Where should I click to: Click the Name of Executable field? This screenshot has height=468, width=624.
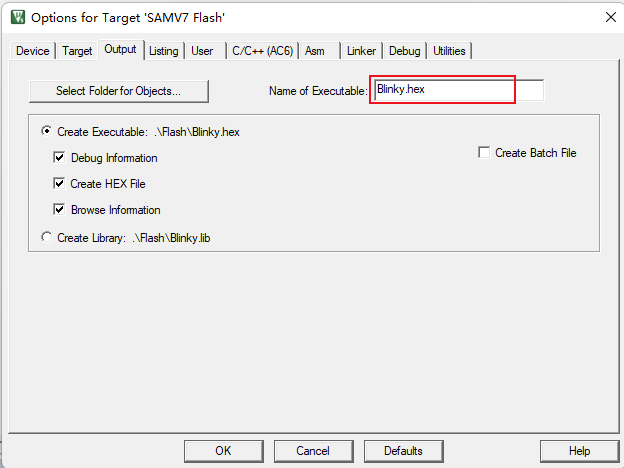tap(459, 90)
